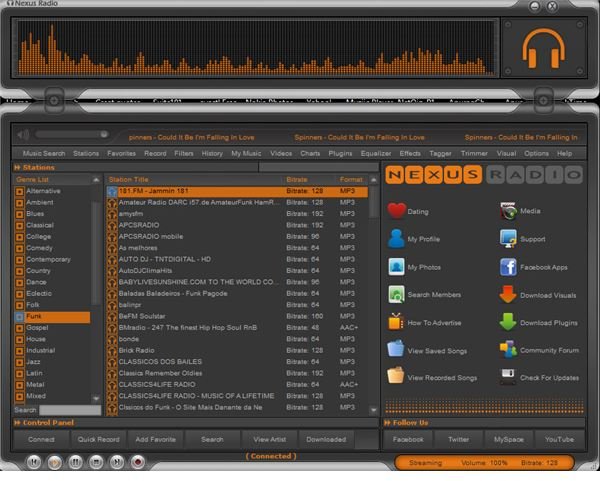The image size is (600, 481).
Task: Toggle the Classical genre checkbox
Action: point(20,225)
